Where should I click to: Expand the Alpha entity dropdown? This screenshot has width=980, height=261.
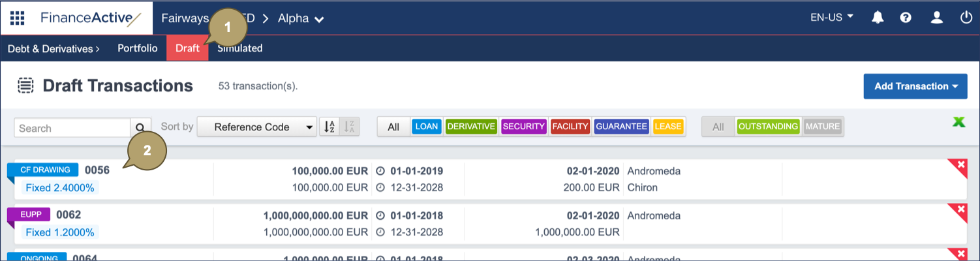click(x=301, y=18)
